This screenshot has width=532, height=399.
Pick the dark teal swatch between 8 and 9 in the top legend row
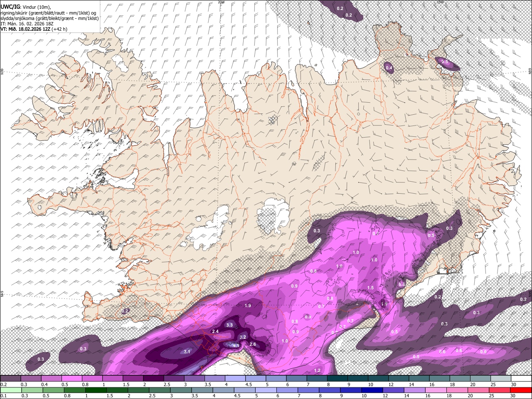click(x=337, y=378)
